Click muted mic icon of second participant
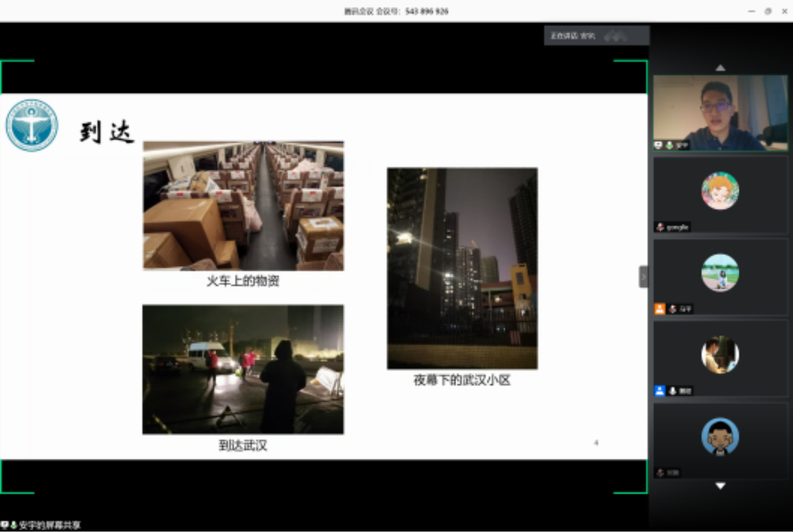 [660, 227]
